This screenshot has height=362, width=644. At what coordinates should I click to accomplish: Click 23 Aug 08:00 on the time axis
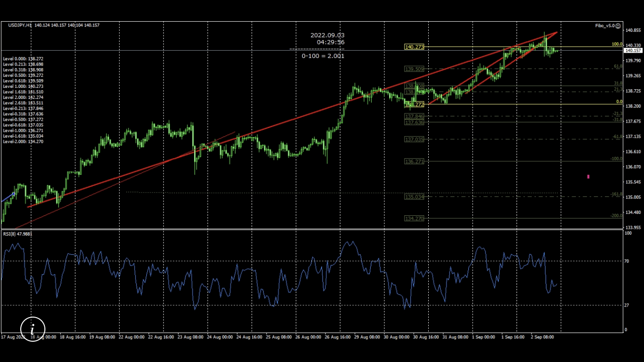point(191,337)
